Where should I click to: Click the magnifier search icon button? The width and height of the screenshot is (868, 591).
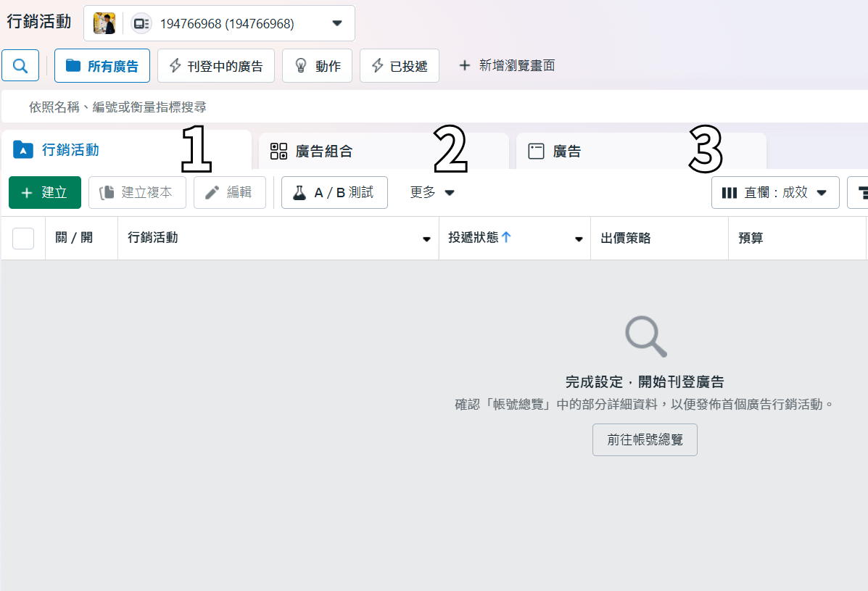coord(20,66)
